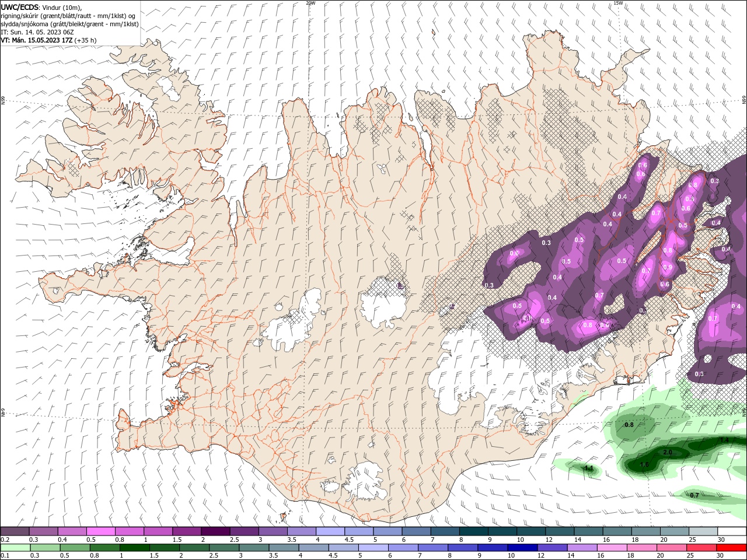
Task: Click the init time 'IT: Sun. 14. 05. 2023 06Z'
Action: pos(36,32)
